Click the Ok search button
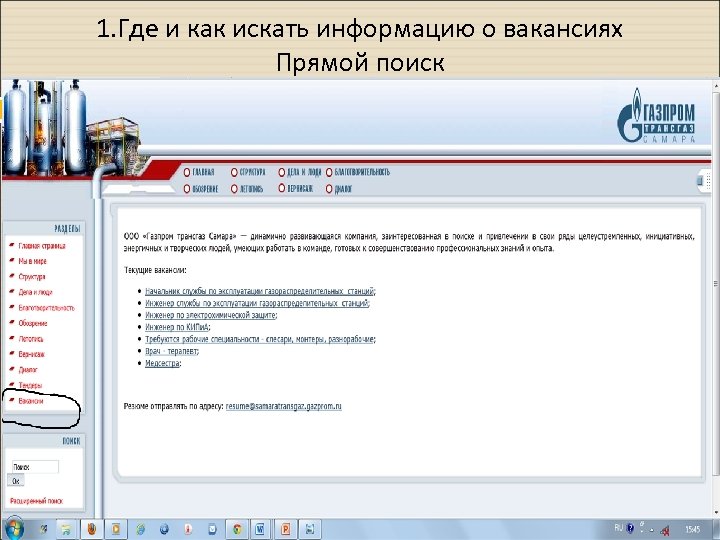Screen dimensions: 720x540 (16, 481)
